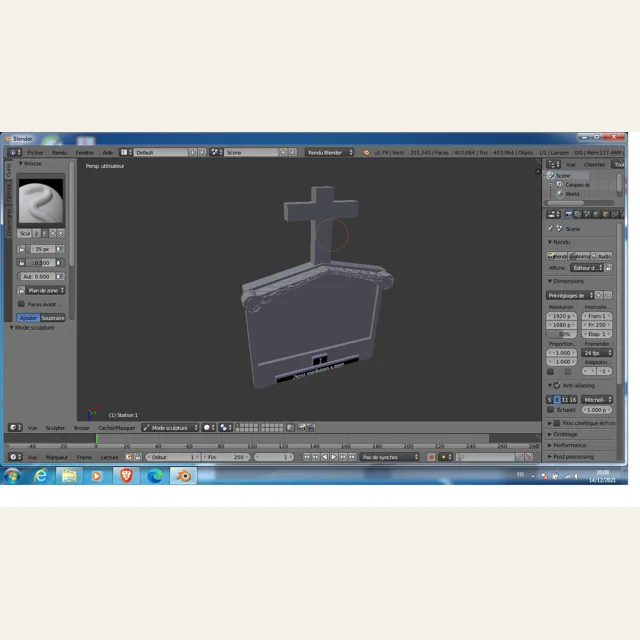Open Brave browser from the taskbar
640x640 pixels.
[x=126, y=476]
